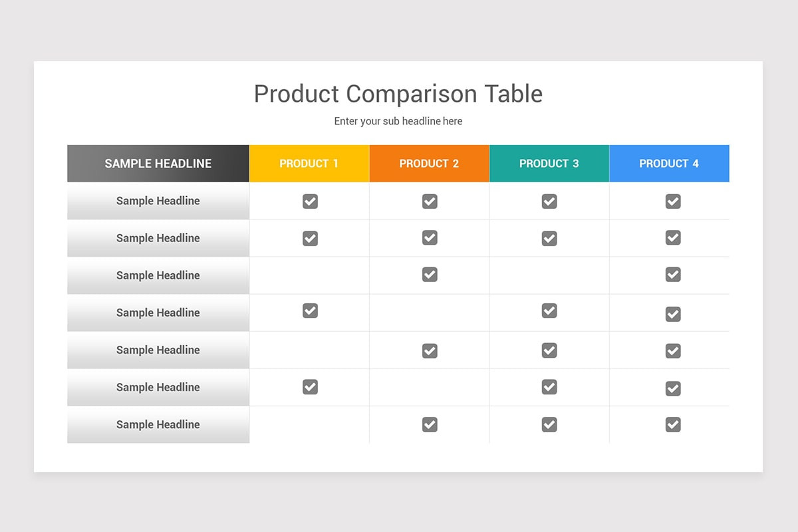Click the Product 1 checkbox in the sixth row

[x=310, y=387]
